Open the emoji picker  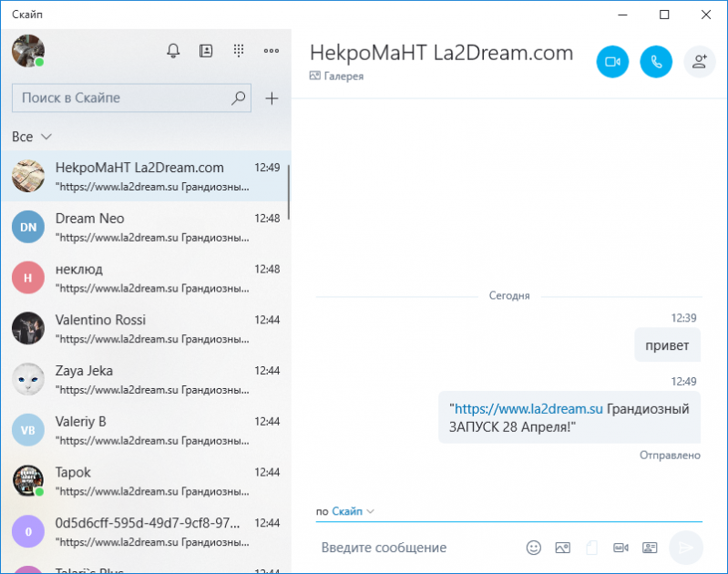(534, 548)
